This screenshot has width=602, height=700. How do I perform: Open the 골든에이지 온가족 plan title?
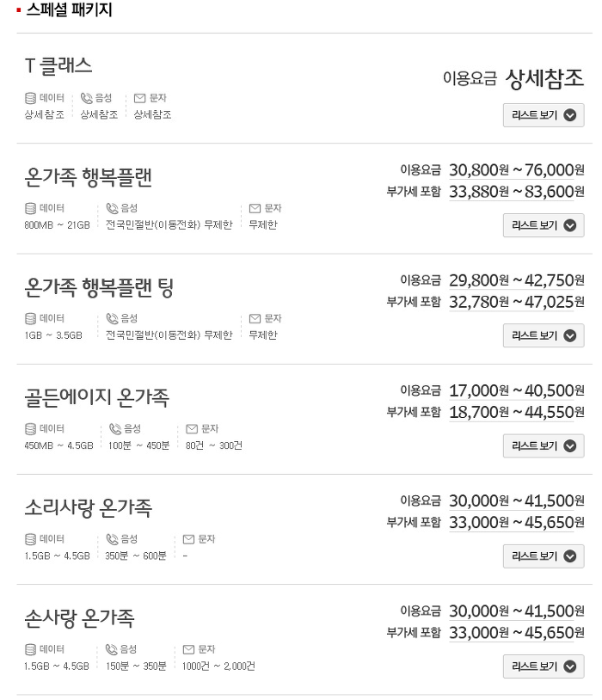[97, 397]
